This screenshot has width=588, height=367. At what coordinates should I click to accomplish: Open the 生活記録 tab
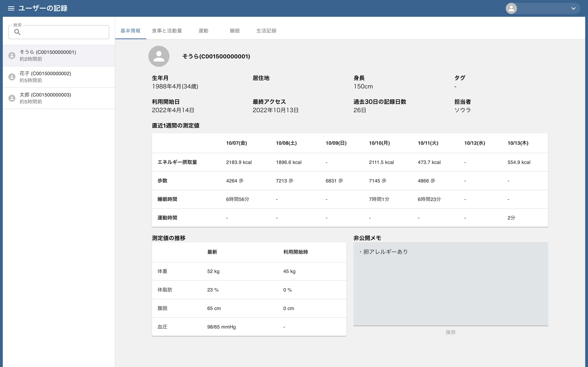(x=266, y=31)
